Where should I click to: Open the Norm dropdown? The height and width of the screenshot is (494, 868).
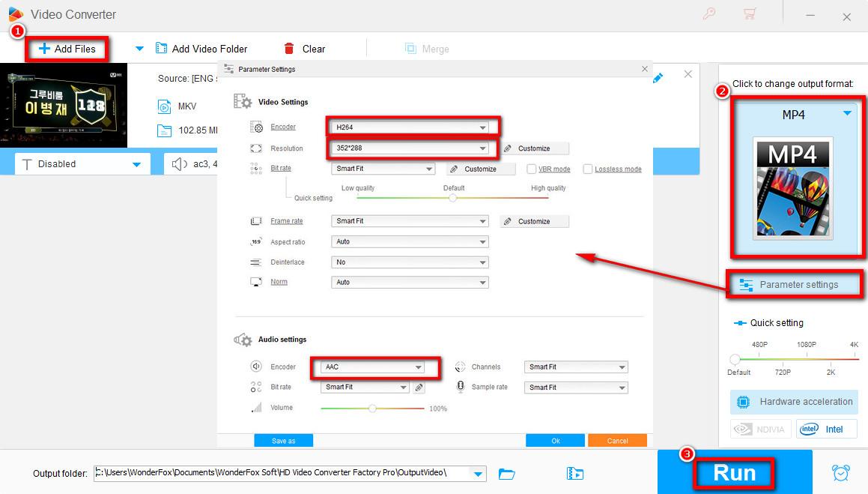pyautogui.click(x=410, y=282)
